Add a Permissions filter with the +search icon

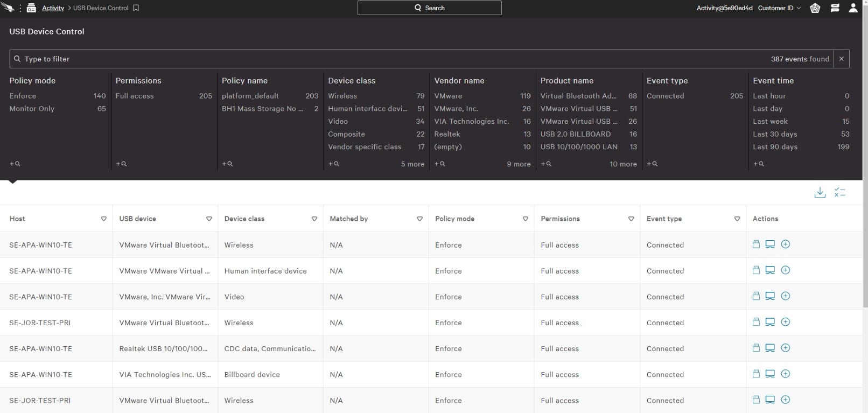tap(121, 164)
